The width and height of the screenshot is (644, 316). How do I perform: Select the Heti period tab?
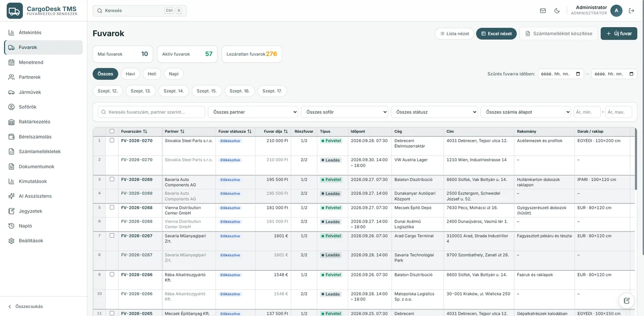coord(151,74)
